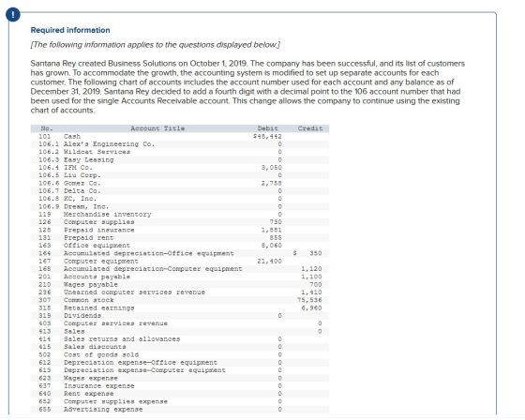
Task: Click the Debit column header
Action: tap(268, 128)
